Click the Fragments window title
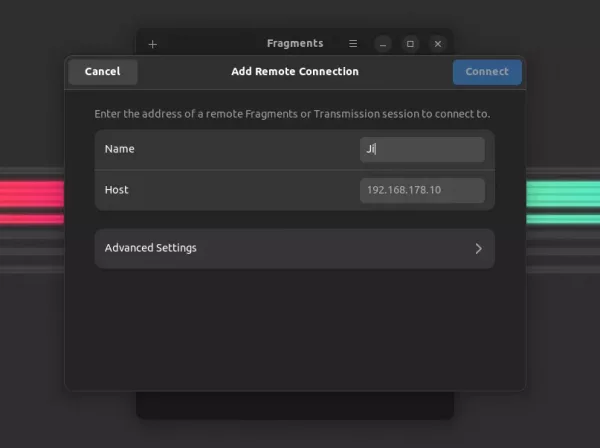This screenshot has height=448, width=600. tap(295, 43)
